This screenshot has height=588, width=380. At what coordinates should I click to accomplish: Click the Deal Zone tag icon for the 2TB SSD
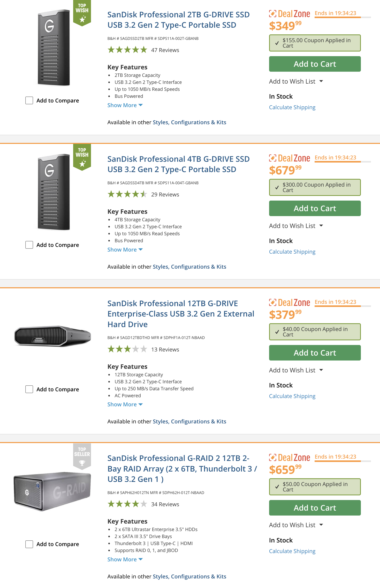[272, 13]
